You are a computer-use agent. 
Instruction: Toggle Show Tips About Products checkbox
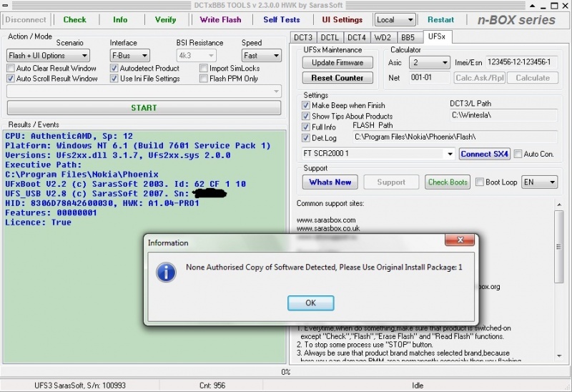click(306, 116)
